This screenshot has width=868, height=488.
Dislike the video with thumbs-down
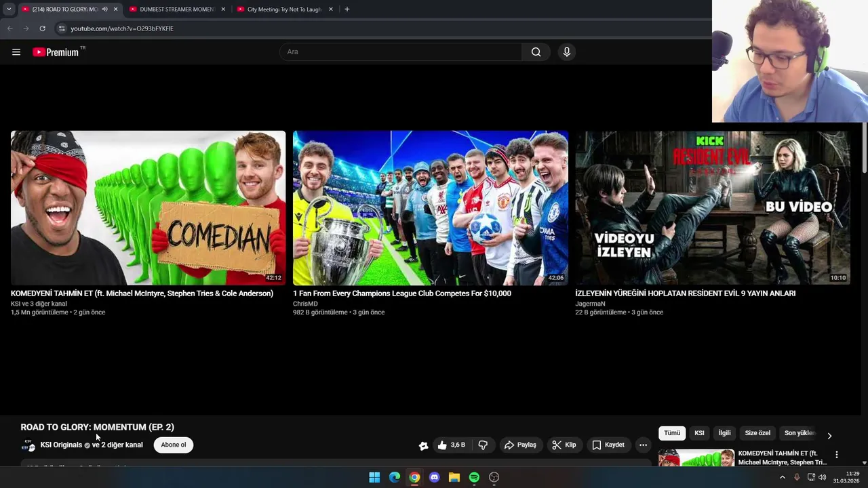[483, 445]
